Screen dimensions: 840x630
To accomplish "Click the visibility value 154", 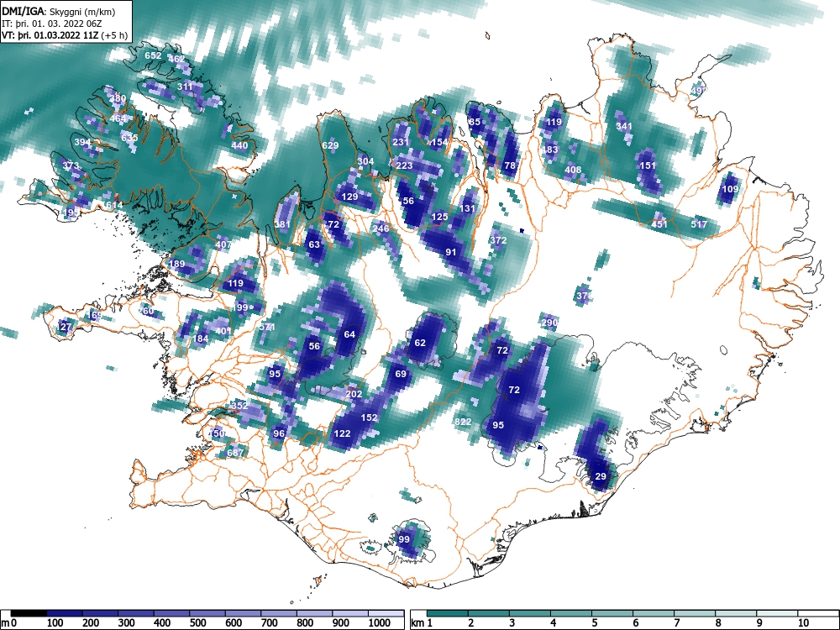I will 439,142.
